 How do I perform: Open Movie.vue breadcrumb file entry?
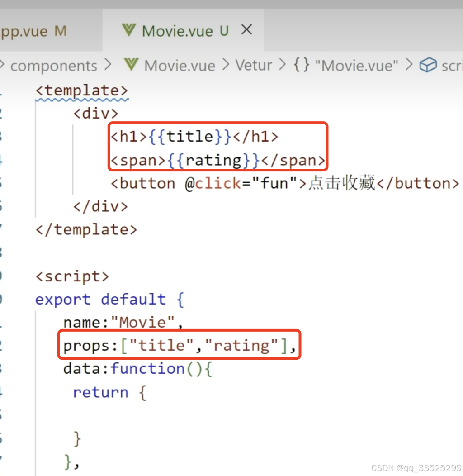tap(180, 66)
